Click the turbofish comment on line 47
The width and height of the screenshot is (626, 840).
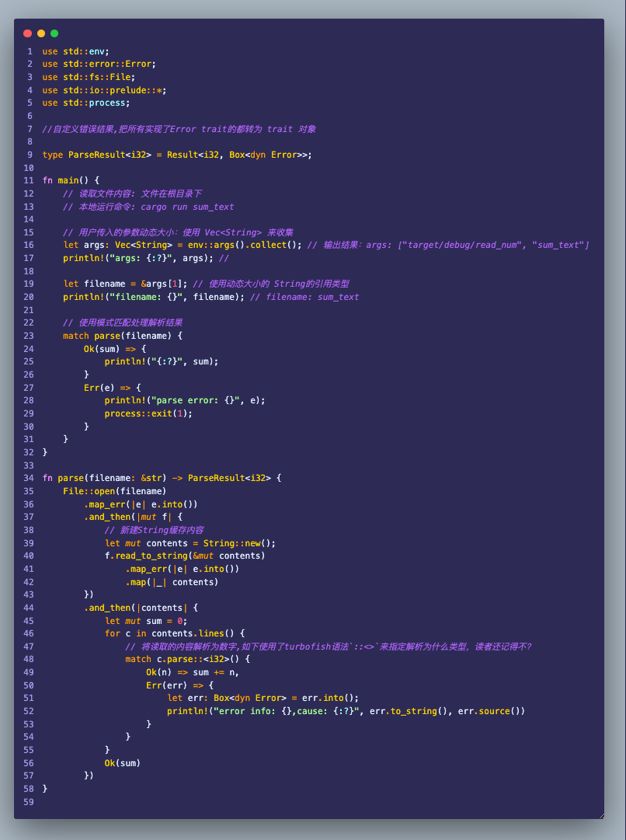point(329,647)
